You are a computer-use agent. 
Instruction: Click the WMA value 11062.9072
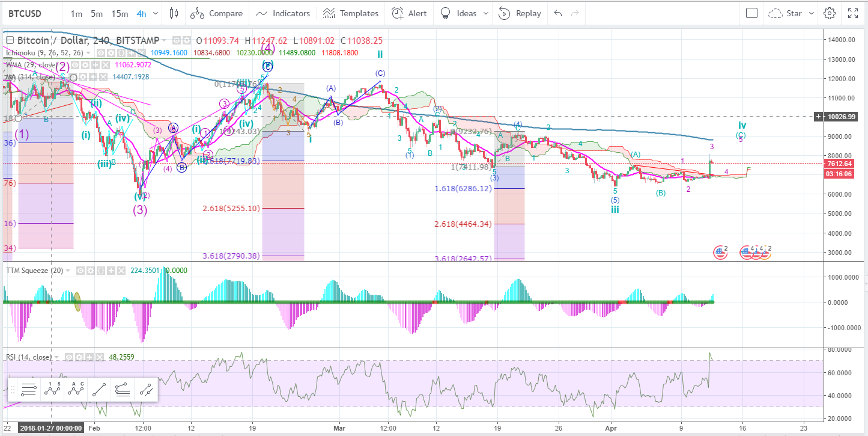pos(133,65)
